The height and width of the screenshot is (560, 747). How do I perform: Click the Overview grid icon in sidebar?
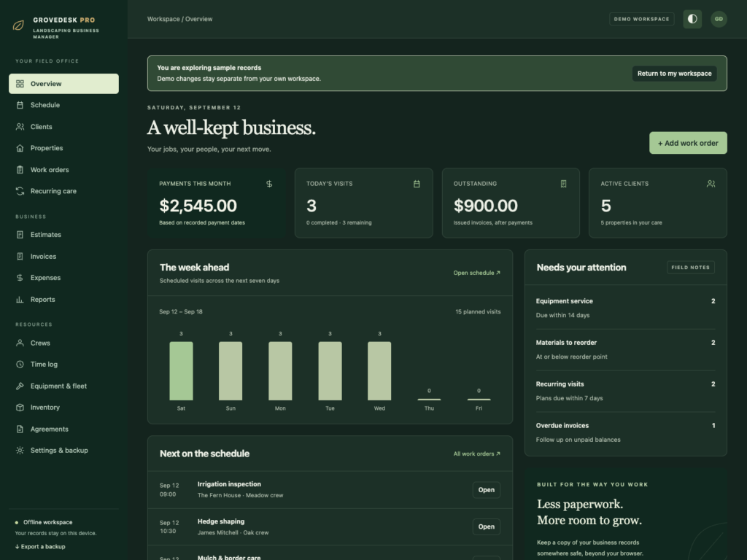pyautogui.click(x=20, y=84)
